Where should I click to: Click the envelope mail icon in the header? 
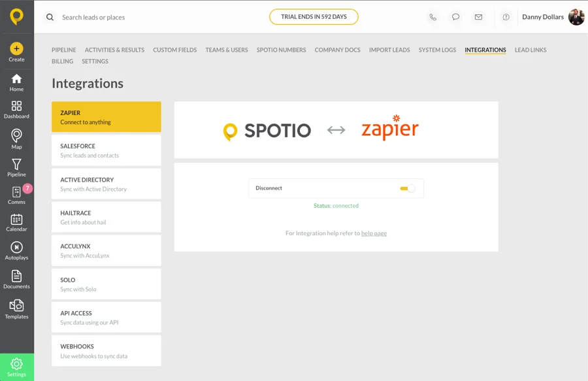tap(478, 17)
